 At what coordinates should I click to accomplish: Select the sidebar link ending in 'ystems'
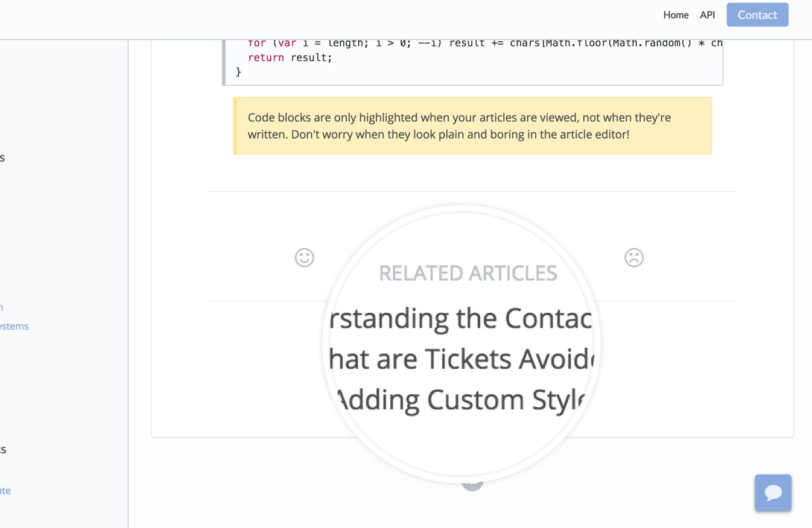pyautogui.click(x=14, y=326)
